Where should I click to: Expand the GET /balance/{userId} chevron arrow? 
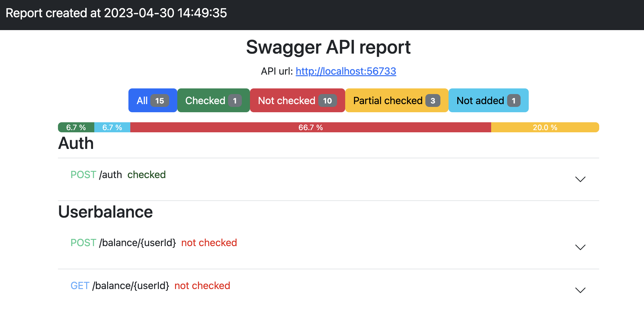(x=580, y=290)
